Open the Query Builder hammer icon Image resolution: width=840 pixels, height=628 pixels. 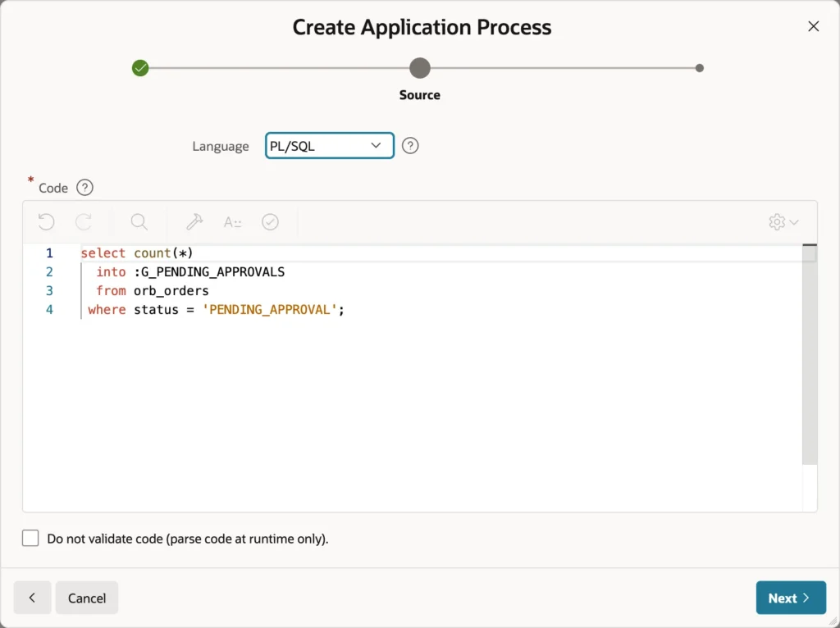click(194, 221)
